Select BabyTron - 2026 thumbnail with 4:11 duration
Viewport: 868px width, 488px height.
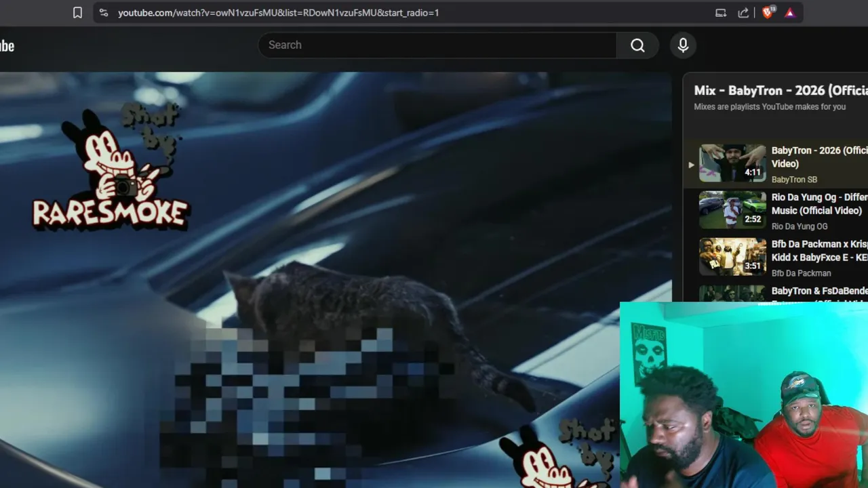pyautogui.click(x=732, y=163)
